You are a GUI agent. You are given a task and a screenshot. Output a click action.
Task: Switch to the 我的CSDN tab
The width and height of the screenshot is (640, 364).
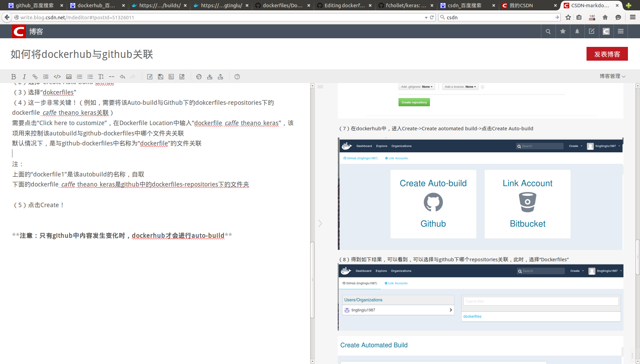529,6
